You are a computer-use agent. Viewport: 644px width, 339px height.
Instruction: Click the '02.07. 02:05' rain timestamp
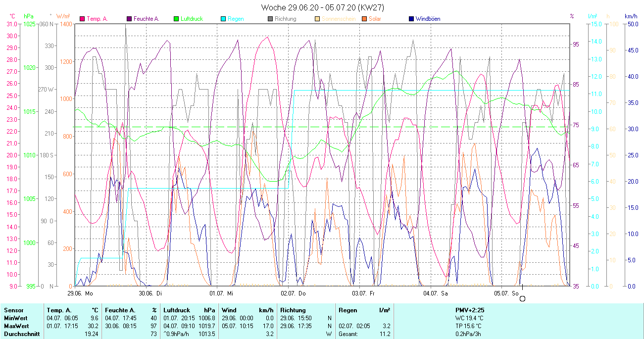354,326
